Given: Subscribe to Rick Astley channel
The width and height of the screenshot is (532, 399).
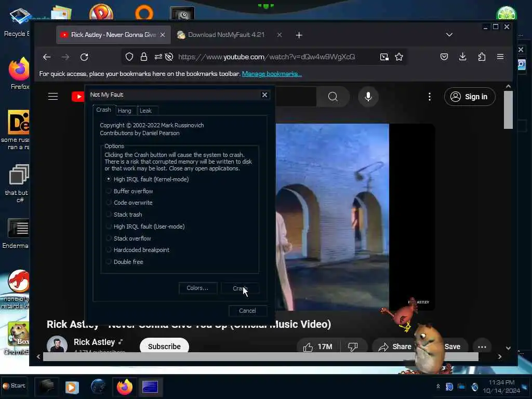Looking at the screenshot, I should [164, 346].
